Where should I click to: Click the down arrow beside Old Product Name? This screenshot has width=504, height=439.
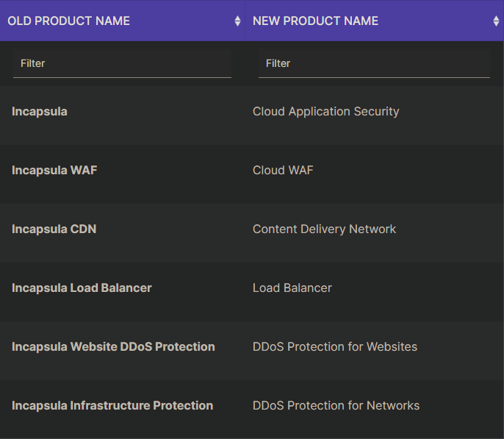click(237, 24)
